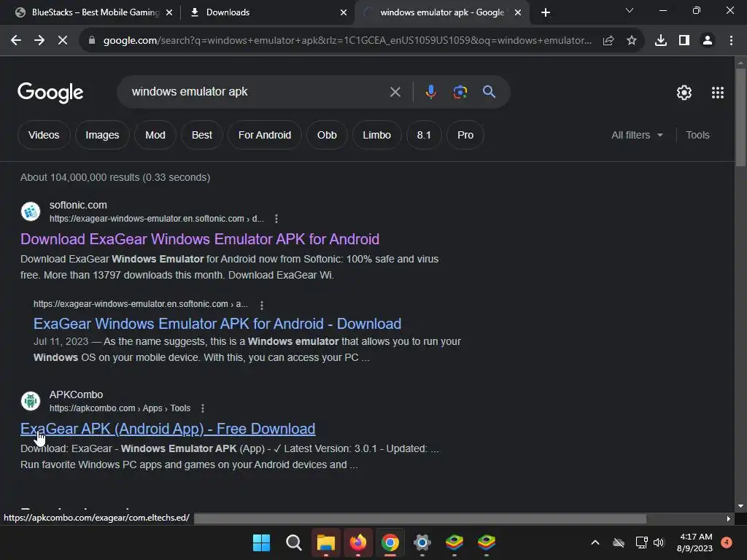
Task: Apply the Limbo search chip
Action: (377, 135)
